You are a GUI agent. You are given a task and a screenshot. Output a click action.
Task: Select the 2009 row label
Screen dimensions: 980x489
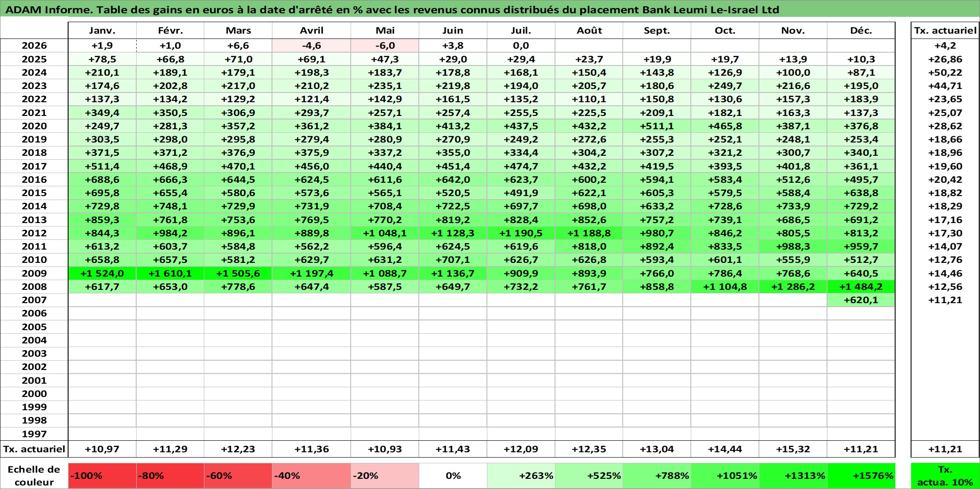pyautogui.click(x=34, y=273)
